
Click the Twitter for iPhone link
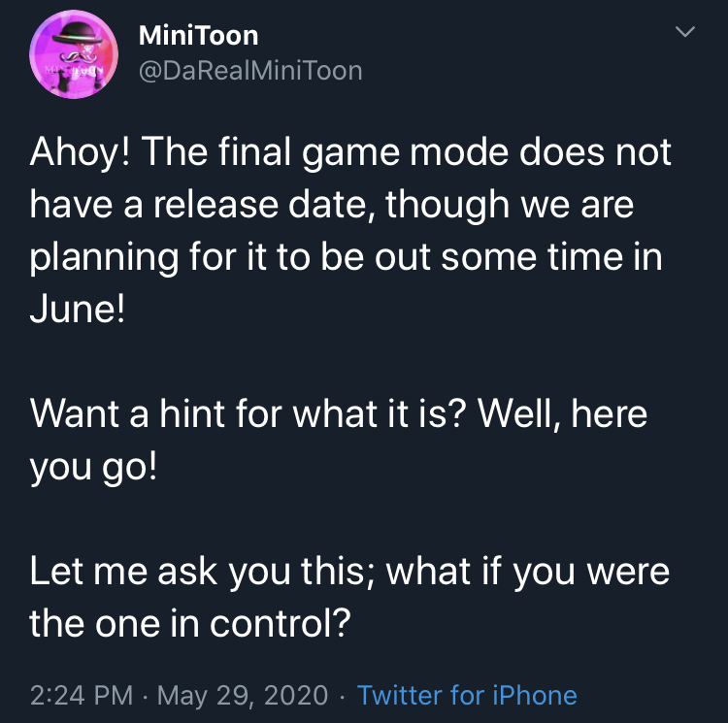click(x=467, y=695)
